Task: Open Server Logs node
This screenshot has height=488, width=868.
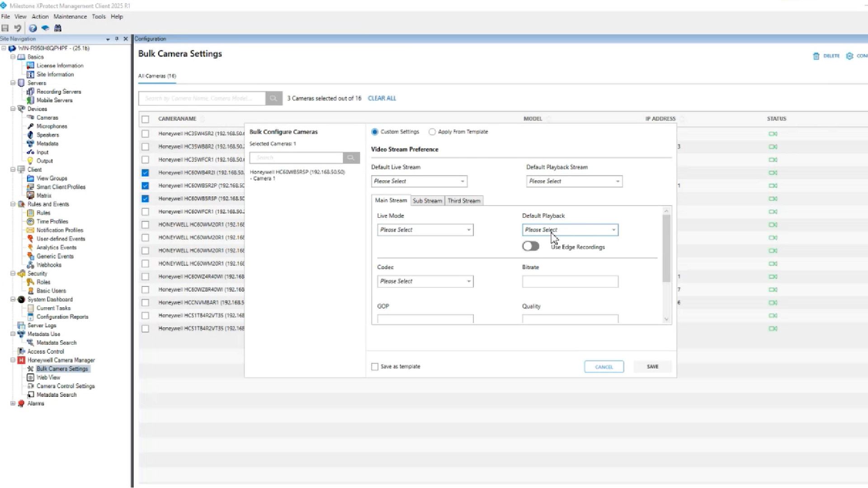Action: coord(42,325)
